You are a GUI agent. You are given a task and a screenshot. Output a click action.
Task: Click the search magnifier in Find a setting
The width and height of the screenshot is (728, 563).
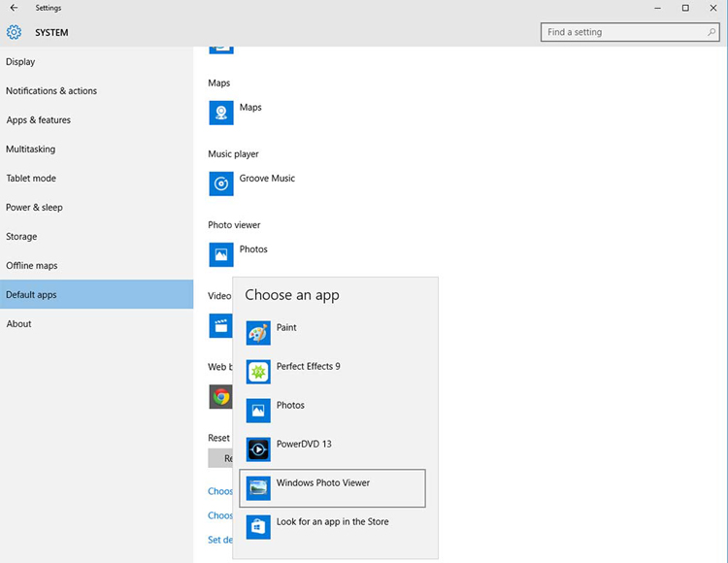(x=711, y=32)
